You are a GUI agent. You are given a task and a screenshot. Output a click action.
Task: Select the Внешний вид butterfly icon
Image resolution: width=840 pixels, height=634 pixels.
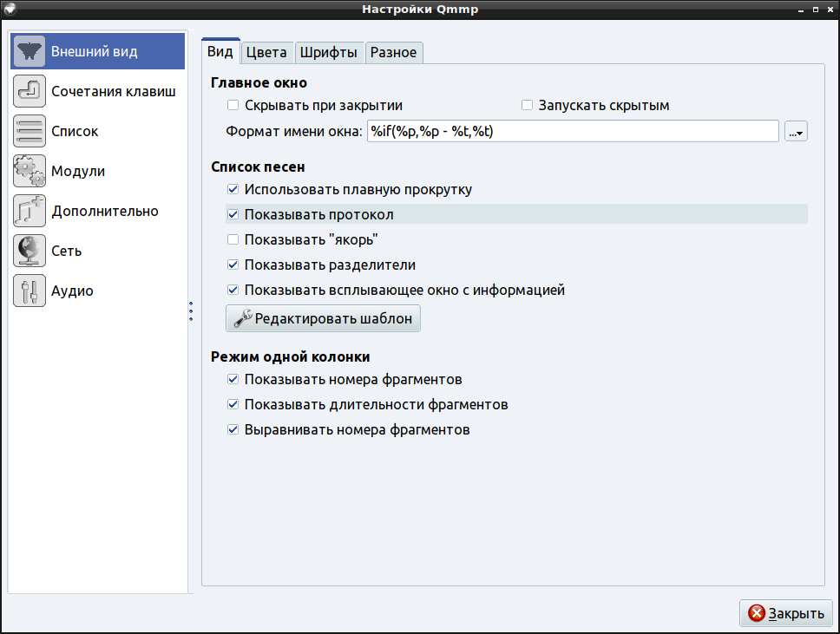click(30, 52)
